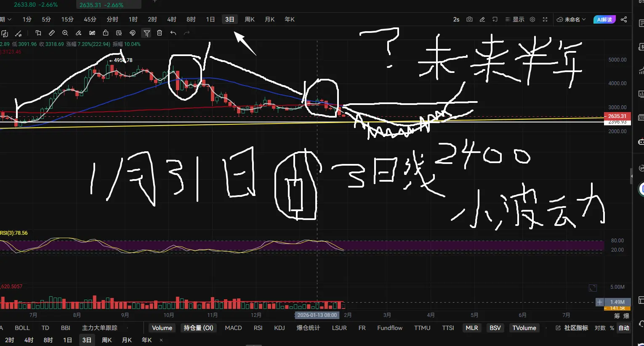Toggle the 持仓量 (OI) indicator
The height and width of the screenshot is (346, 644).
199,328
